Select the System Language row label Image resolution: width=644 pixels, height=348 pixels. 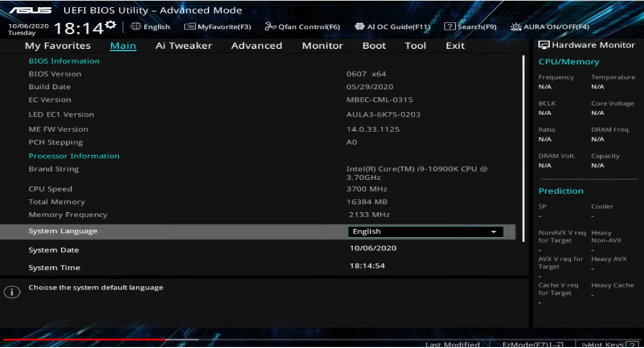point(63,231)
